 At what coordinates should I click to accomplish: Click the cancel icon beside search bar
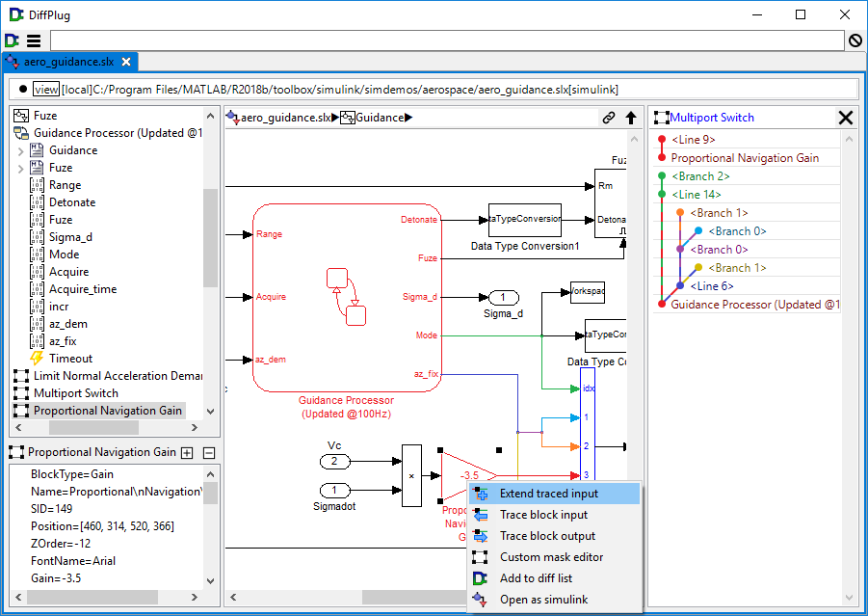855,40
